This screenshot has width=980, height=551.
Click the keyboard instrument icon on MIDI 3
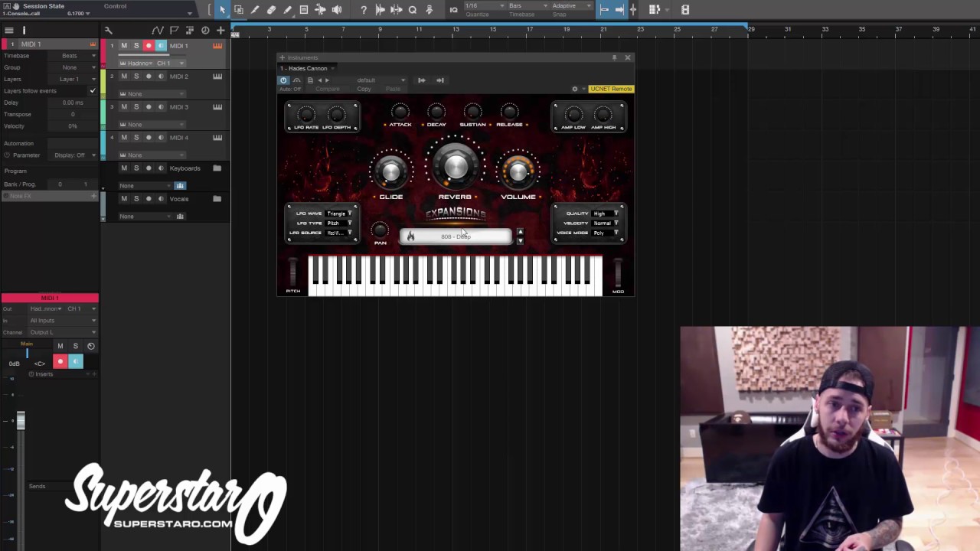pyautogui.click(x=217, y=107)
